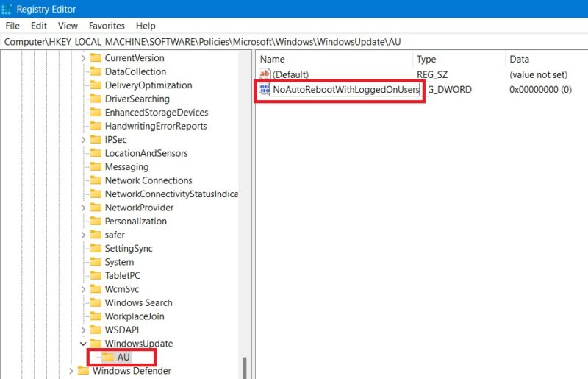Click the REG_SZ type cell

click(x=432, y=74)
